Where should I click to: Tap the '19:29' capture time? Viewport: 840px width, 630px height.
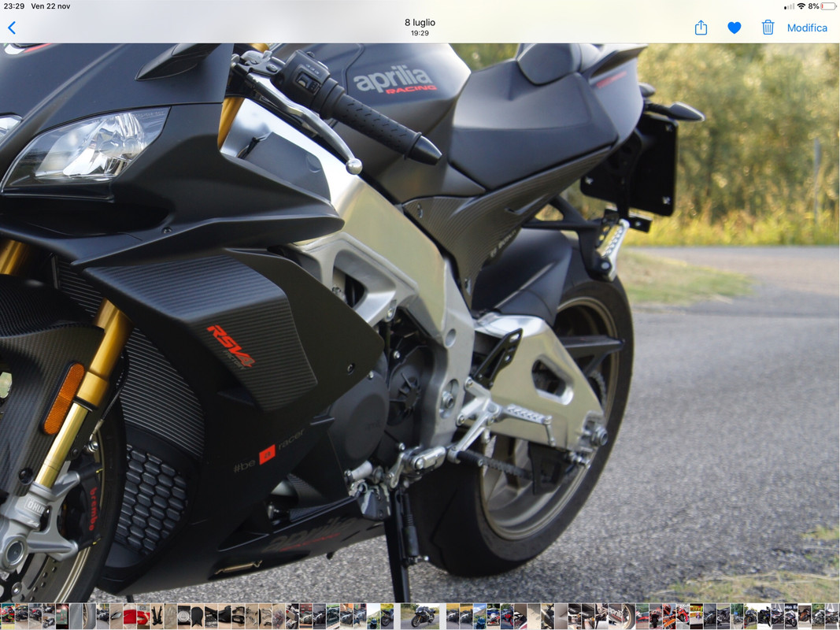click(420, 33)
